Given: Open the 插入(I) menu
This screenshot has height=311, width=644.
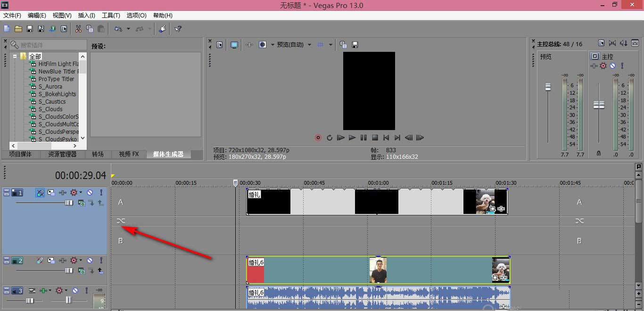Looking at the screenshot, I should (x=86, y=16).
